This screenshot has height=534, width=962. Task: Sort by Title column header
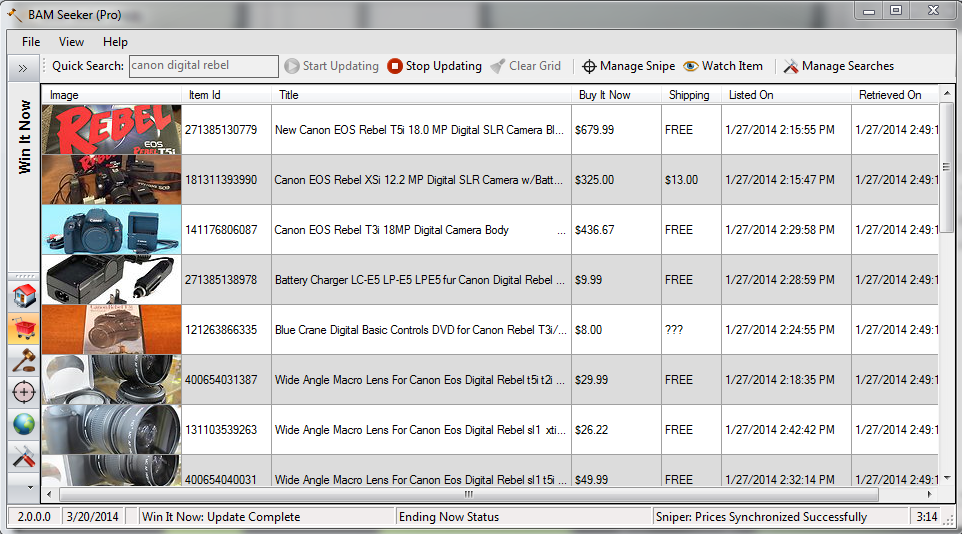(421, 95)
